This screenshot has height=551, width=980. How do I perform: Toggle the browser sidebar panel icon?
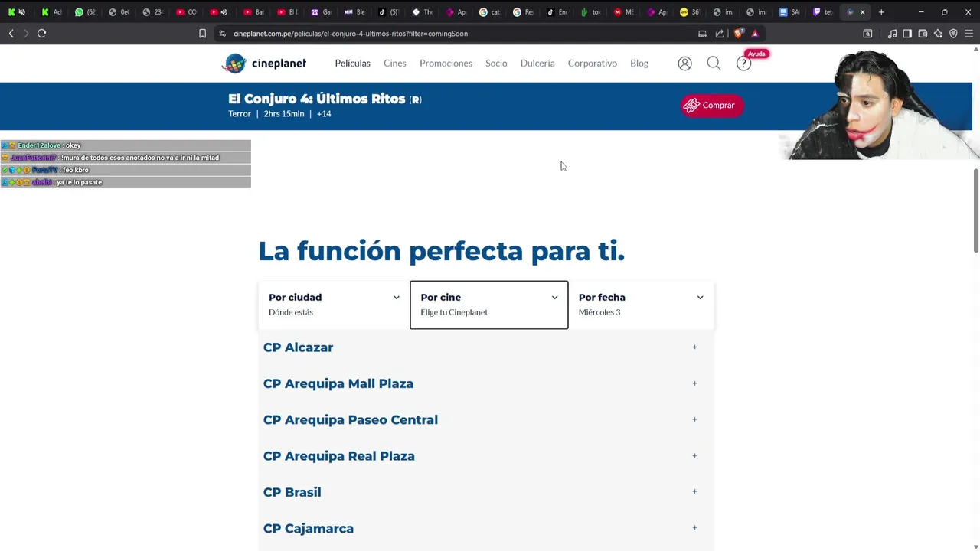[907, 34]
